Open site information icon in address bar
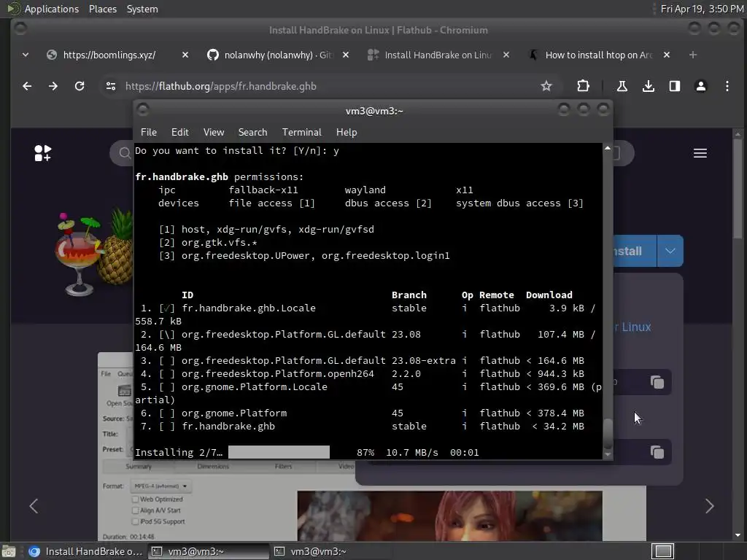The image size is (747, 560). [x=111, y=86]
